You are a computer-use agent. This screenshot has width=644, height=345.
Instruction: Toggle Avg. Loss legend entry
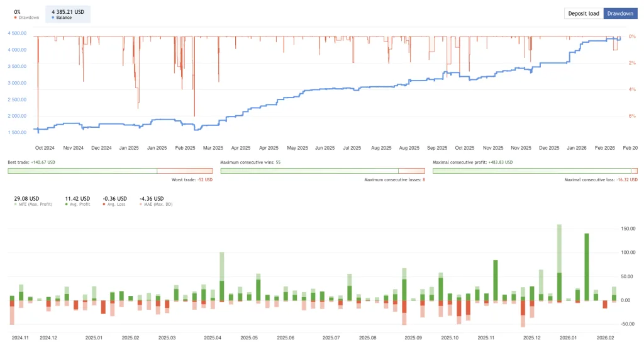tap(114, 201)
